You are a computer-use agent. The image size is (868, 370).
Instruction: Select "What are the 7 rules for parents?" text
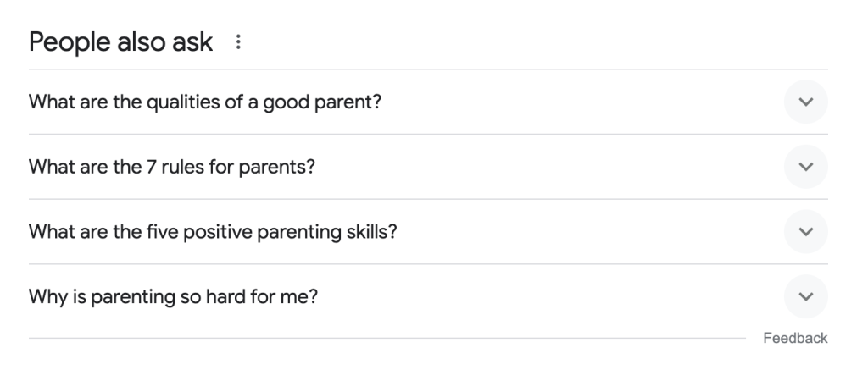click(x=172, y=167)
